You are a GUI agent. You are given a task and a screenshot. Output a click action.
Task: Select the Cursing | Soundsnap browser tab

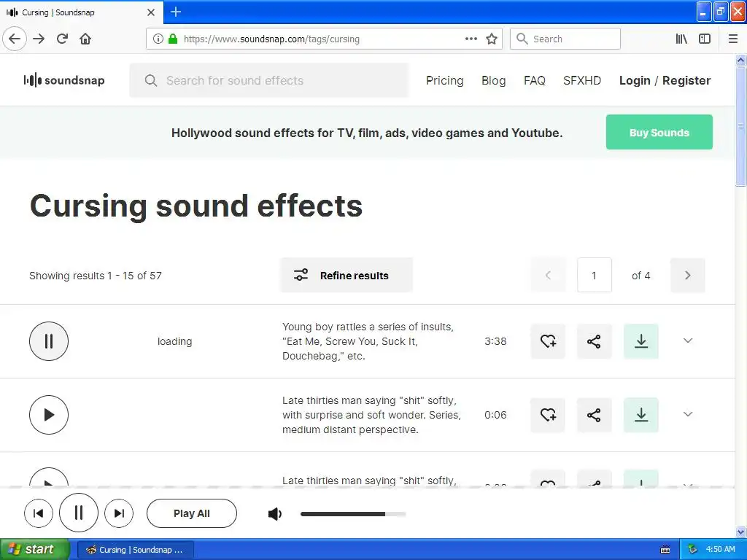pyautogui.click(x=82, y=12)
